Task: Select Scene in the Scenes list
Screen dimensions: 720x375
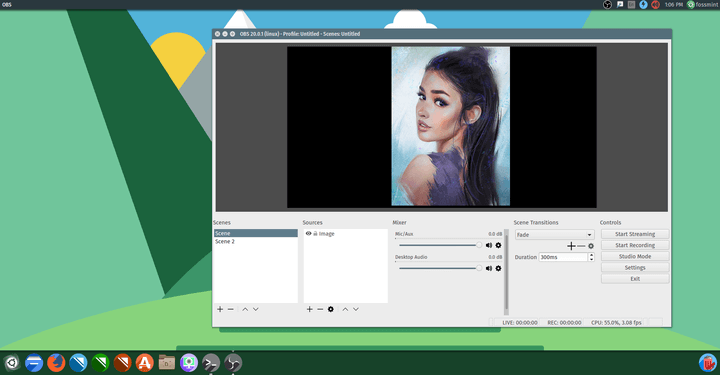Action: 256,233
